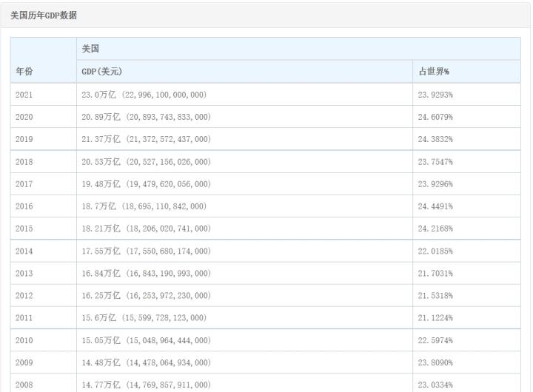Select the 24.6079% world share cell
The height and width of the screenshot is (392, 533).
(435, 117)
